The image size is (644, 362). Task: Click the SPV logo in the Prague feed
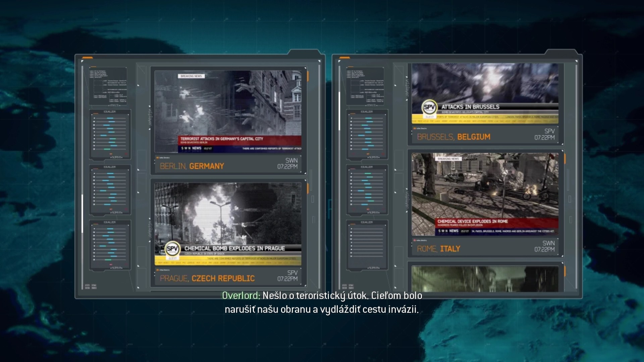point(172,249)
